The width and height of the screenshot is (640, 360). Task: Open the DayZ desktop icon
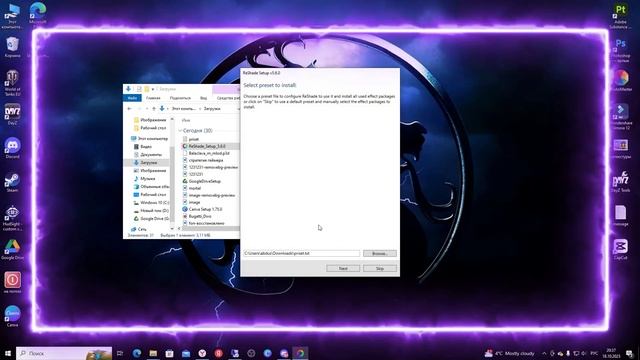(x=12, y=114)
